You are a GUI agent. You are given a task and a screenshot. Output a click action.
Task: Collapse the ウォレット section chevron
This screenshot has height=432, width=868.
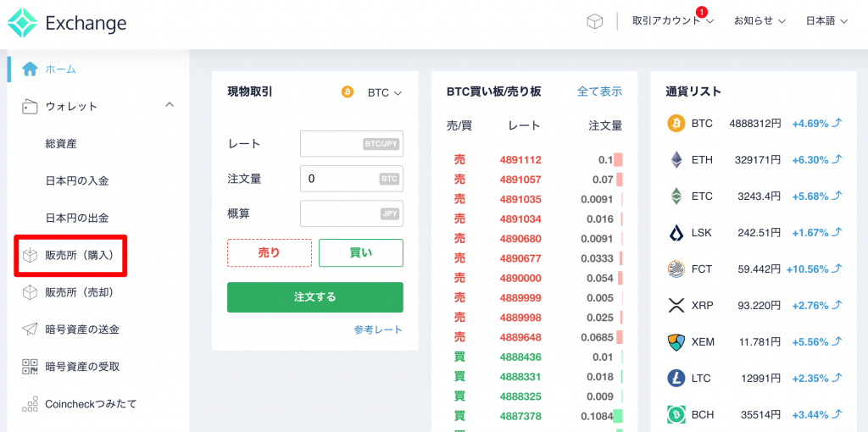(169, 105)
